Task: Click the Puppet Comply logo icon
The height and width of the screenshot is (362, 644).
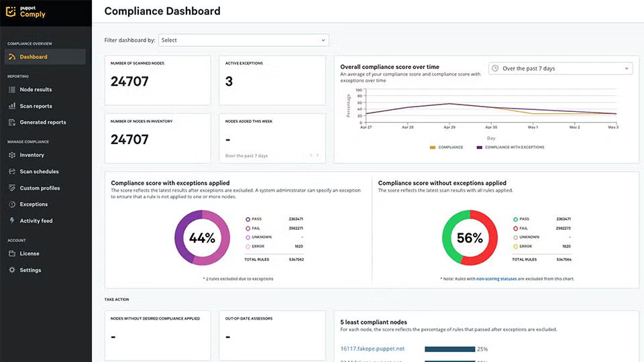Action: 11,12
